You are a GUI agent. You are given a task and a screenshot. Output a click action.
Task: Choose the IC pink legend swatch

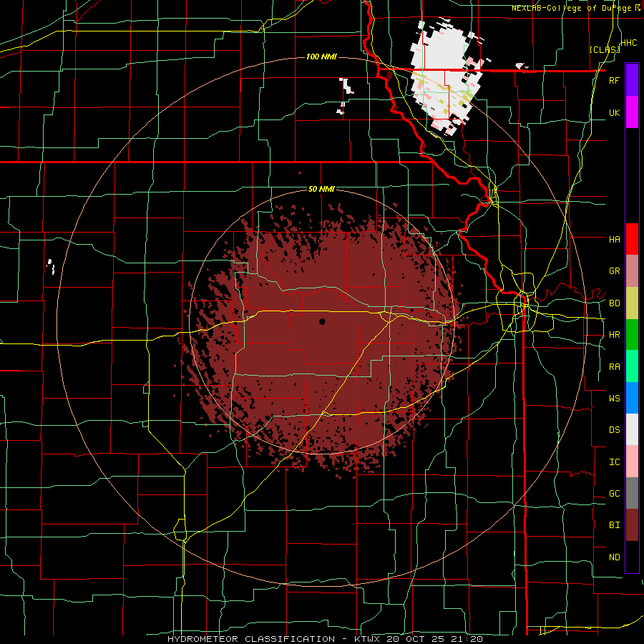[632, 462]
